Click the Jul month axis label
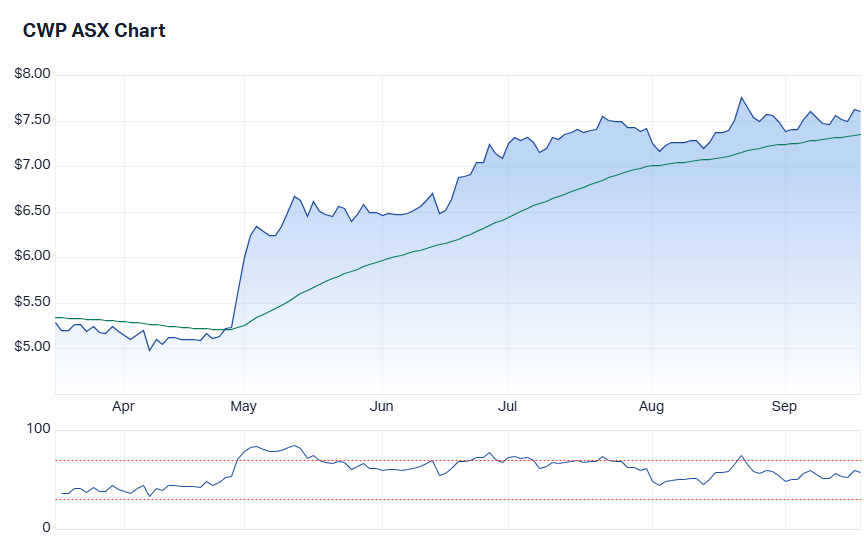 tap(507, 407)
